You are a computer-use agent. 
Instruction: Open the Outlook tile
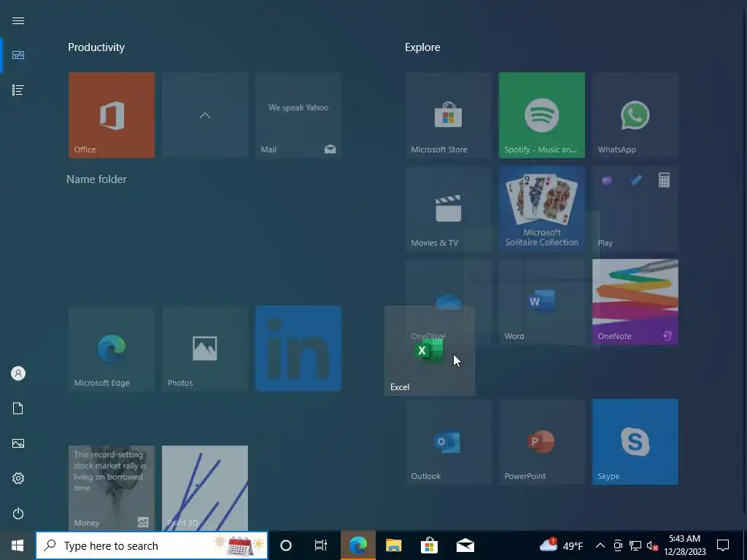449,442
